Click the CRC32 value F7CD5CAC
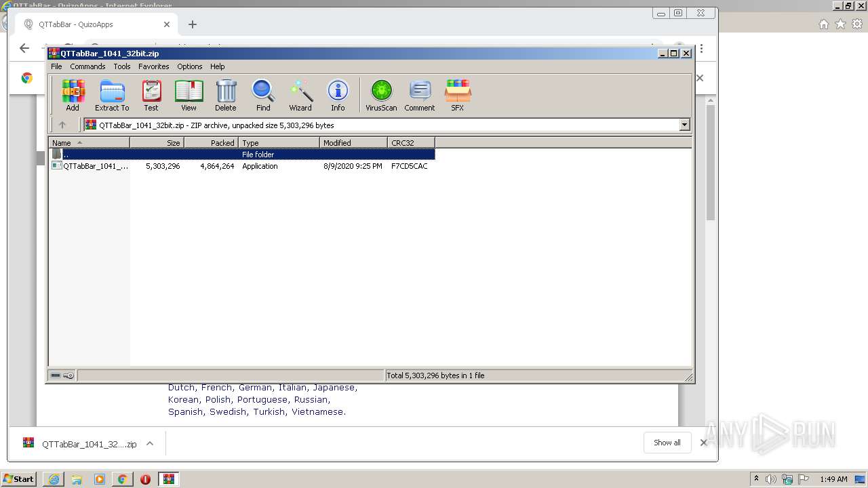Screen dimensions: 868x488 click(x=410, y=166)
